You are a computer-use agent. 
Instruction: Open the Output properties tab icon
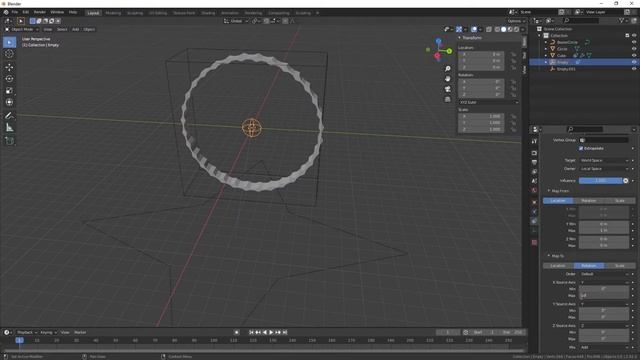pos(534,162)
